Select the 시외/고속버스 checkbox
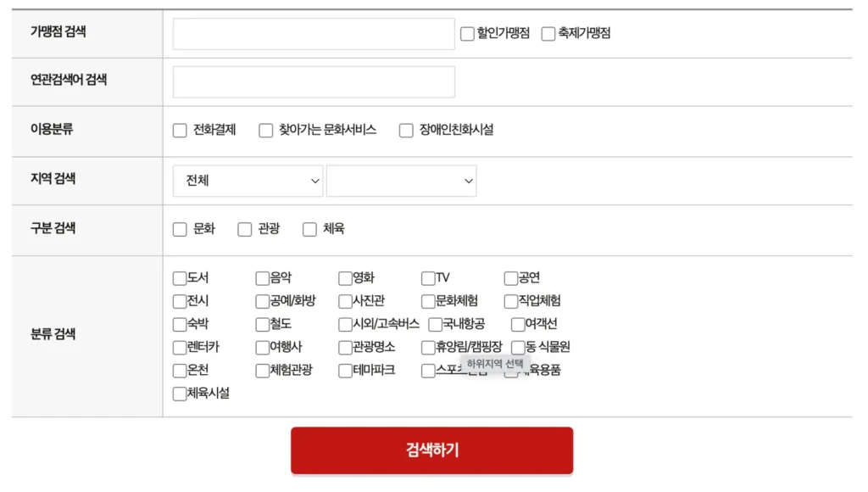This screenshot has width=868, height=492. pos(346,324)
